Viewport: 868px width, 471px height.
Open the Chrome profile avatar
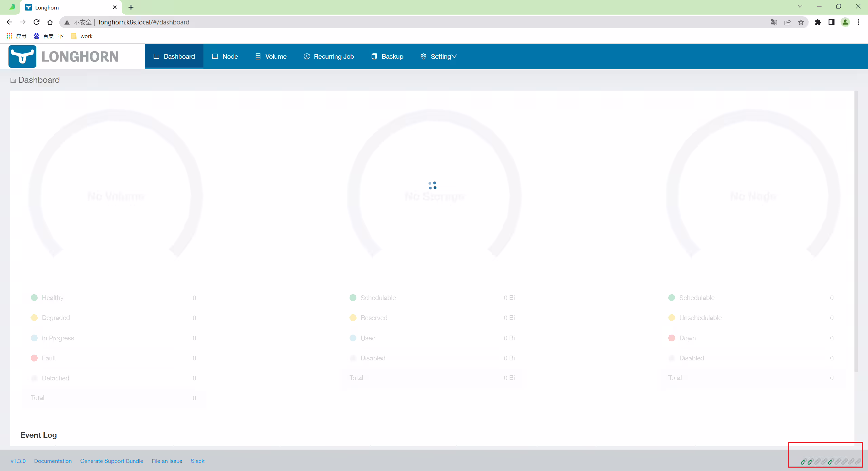click(x=845, y=22)
